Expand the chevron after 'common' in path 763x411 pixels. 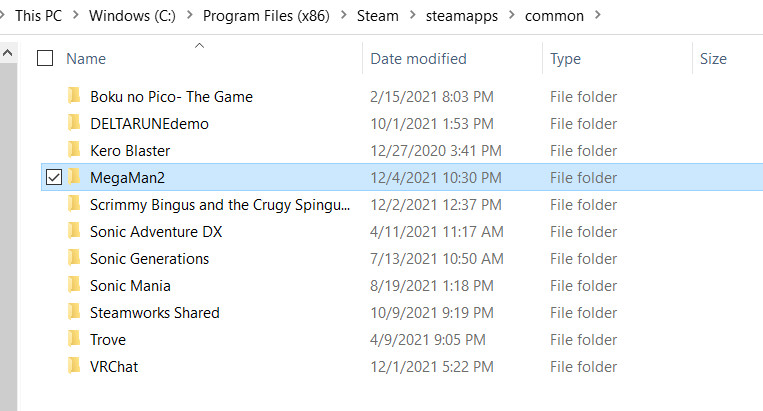click(597, 16)
